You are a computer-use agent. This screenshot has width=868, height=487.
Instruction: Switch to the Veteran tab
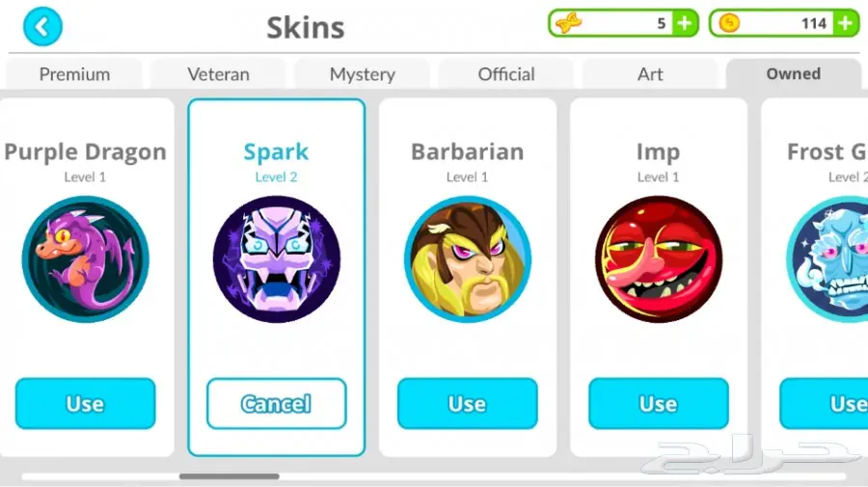pos(218,74)
